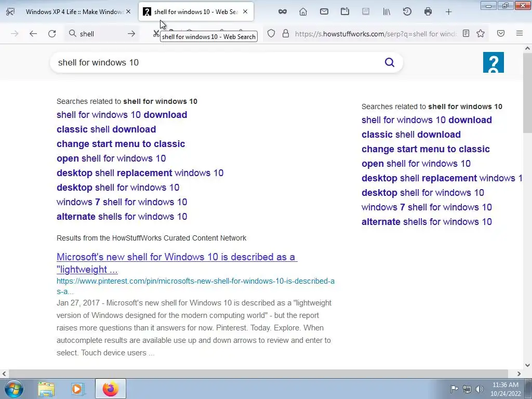
Task: Click the back navigation arrow
Action: click(x=33, y=34)
